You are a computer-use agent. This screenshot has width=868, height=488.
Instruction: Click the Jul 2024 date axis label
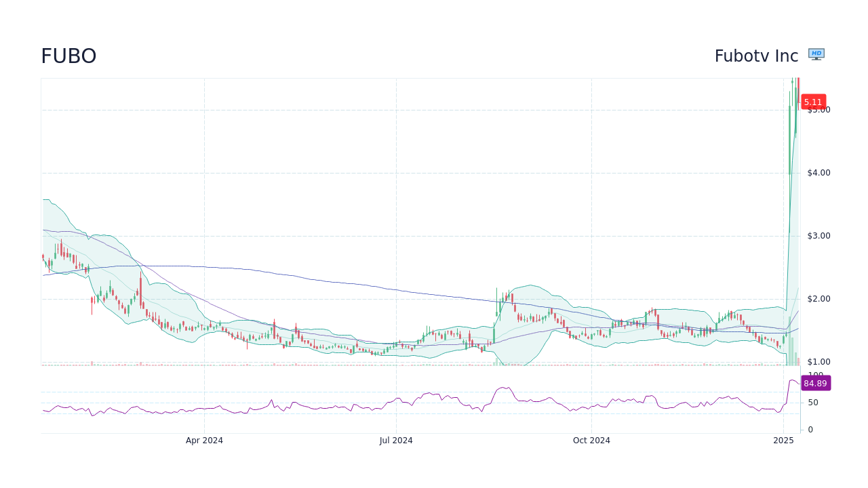[396, 441]
